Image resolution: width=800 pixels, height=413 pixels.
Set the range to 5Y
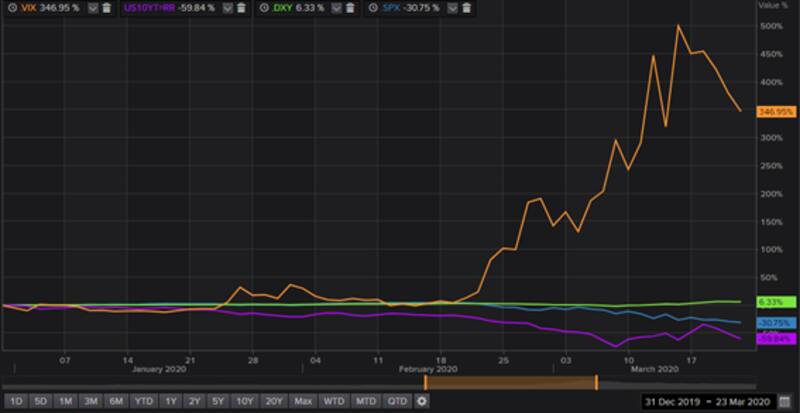[219, 401]
